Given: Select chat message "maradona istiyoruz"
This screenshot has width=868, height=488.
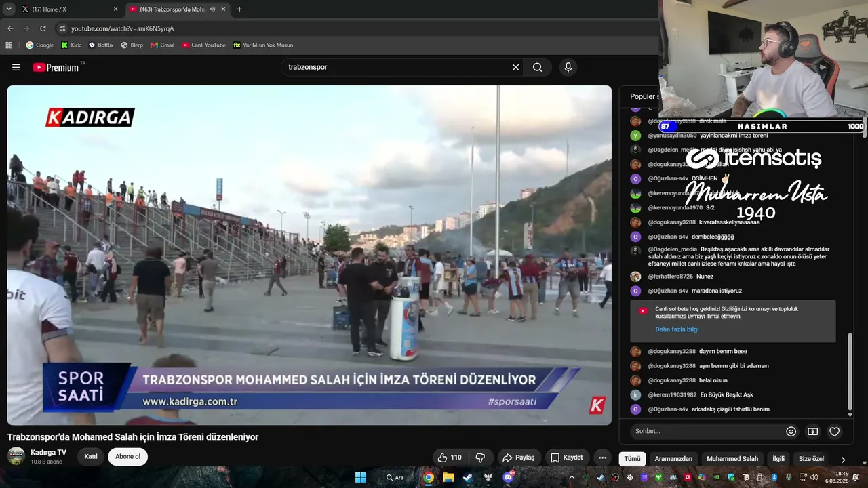Looking at the screenshot, I should [717, 291].
